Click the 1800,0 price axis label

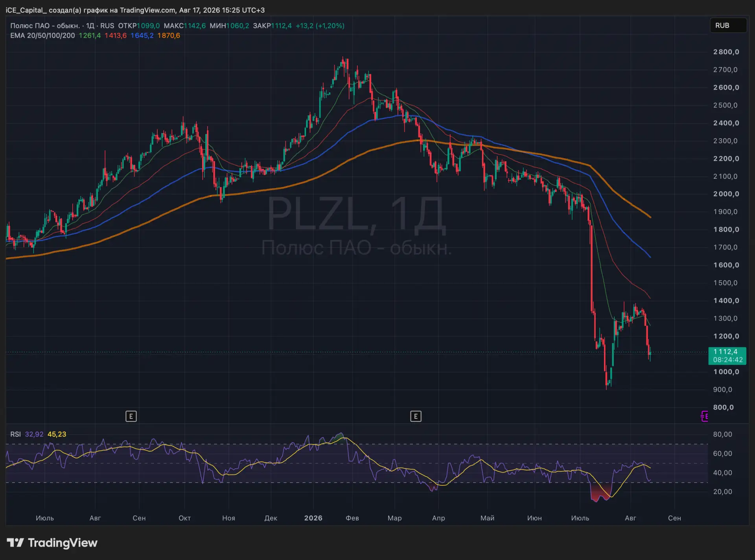click(x=726, y=230)
